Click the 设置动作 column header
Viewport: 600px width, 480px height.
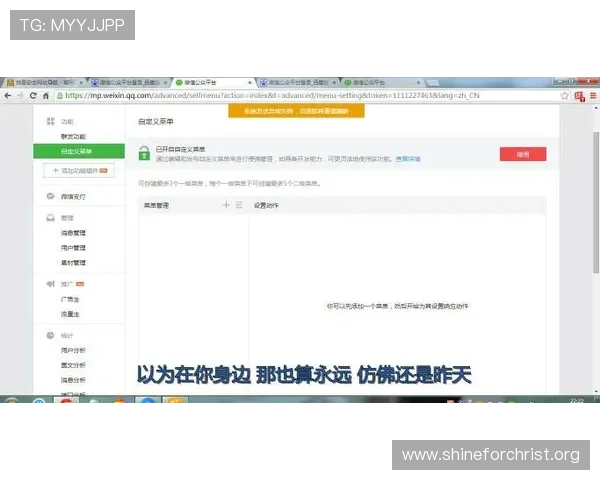pyautogui.click(x=266, y=205)
